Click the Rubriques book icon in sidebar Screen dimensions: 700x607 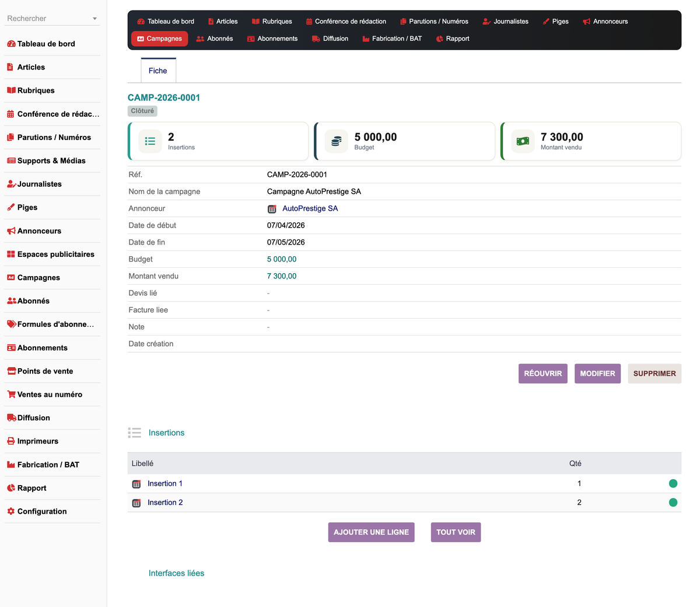tap(11, 90)
